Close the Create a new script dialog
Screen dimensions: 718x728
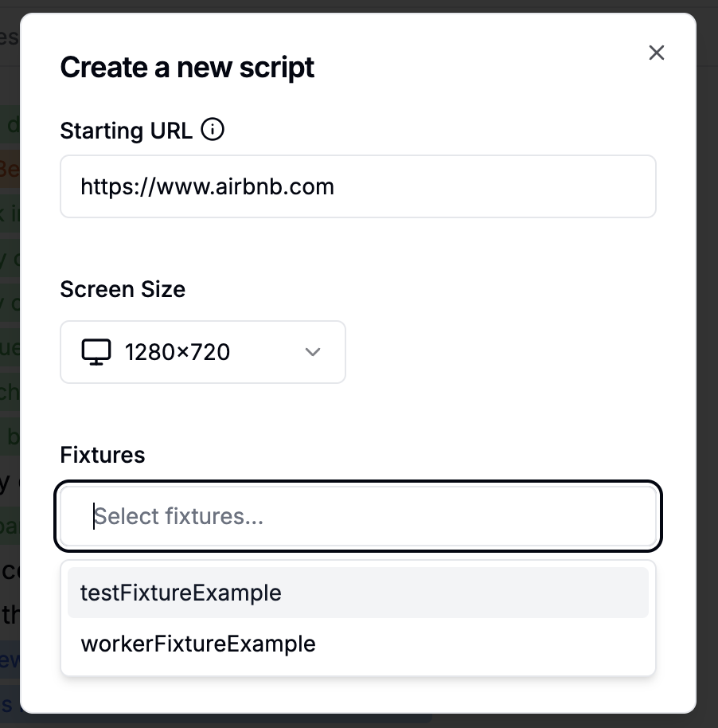coord(656,53)
